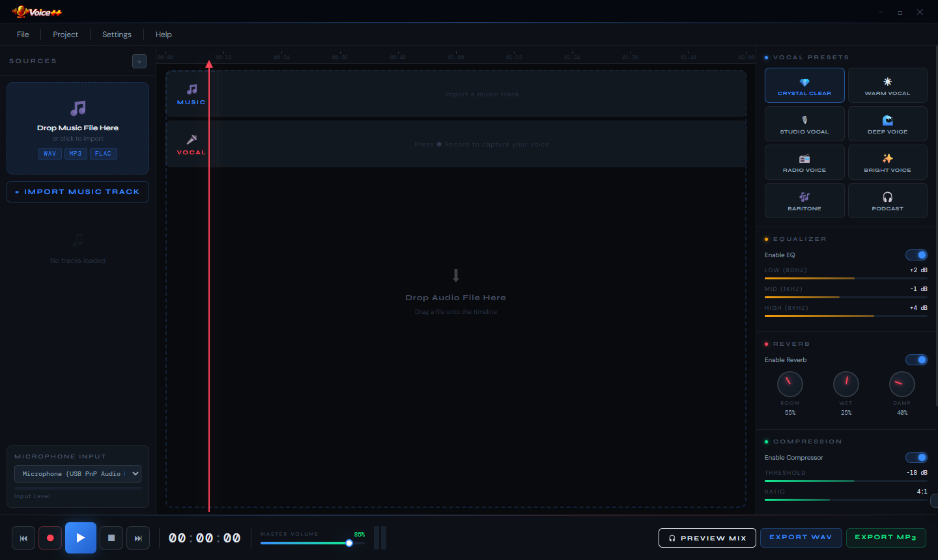Click the 01:00 mark on timeline ruler

(x=456, y=57)
